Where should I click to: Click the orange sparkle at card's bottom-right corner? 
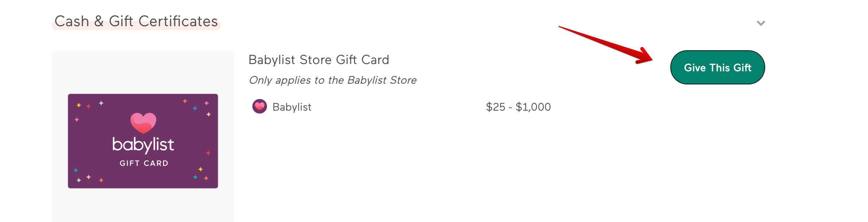[206, 178]
